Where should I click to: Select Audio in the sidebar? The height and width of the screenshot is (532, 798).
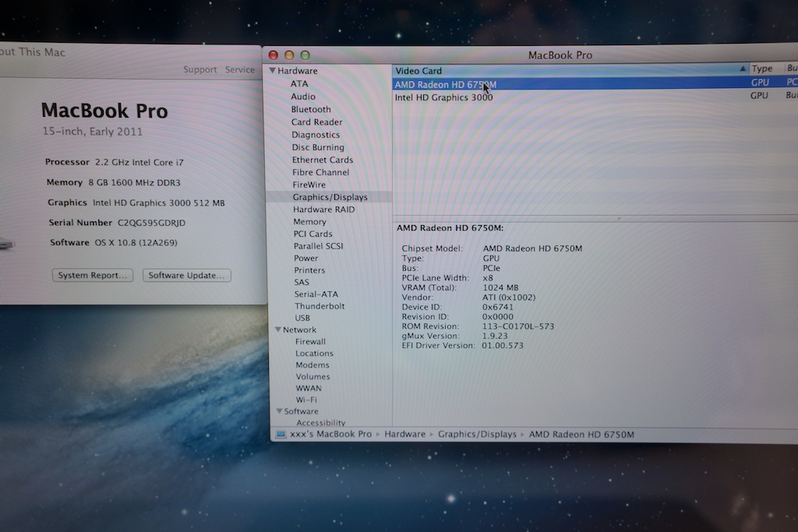(x=303, y=96)
